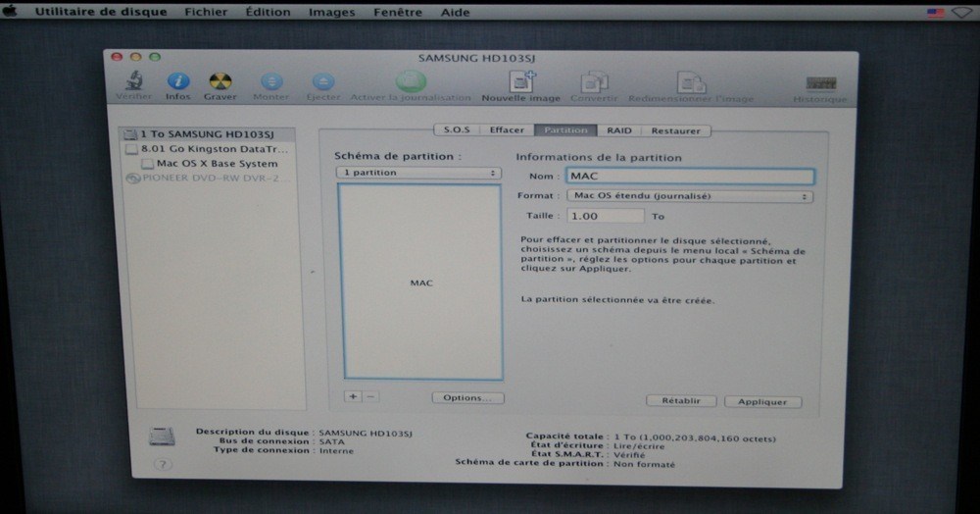Switch to the S.O.S tab

coord(457,130)
